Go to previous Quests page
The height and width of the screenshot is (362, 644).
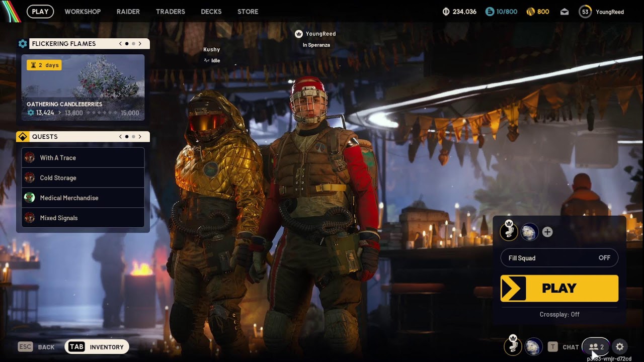pyautogui.click(x=120, y=137)
